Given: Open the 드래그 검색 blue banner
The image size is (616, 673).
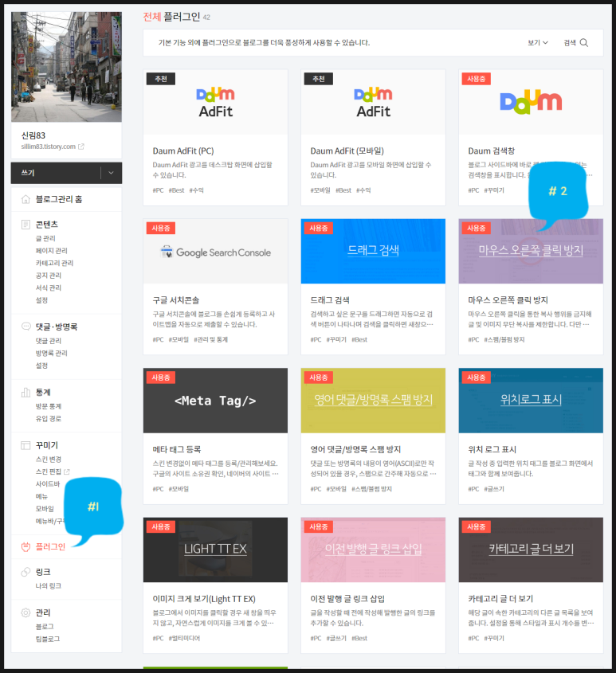Looking at the screenshot, I should click(x=373, y=251).
